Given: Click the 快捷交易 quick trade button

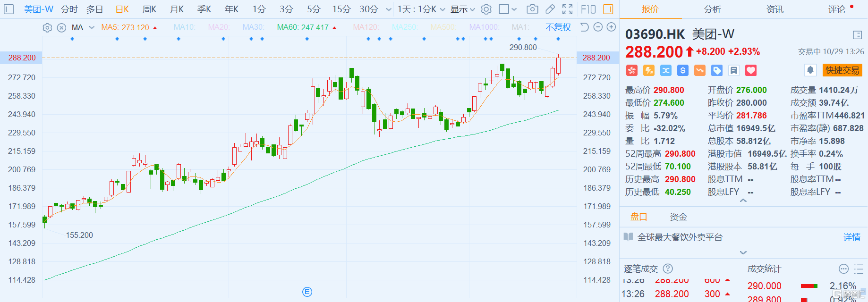Looking at the screenshot, I should point(842,70).
